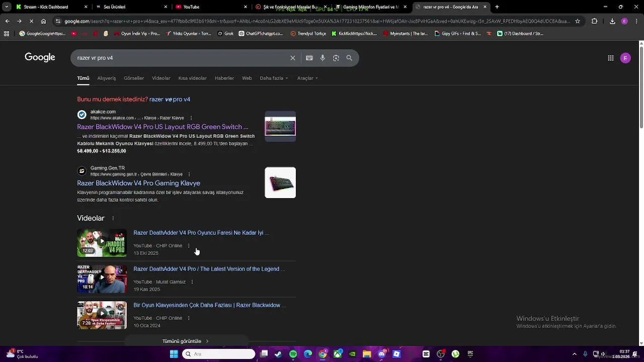Expand the Araçlar tools dropdown
The width and height of the screenshot is (644, 362).
click(x=307, y=78)
